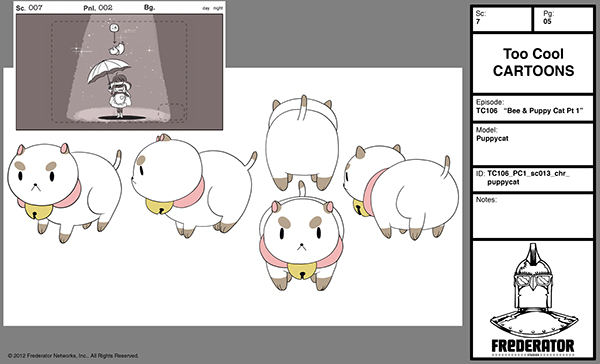Click the storyboard panel thumbnail with umbrella girl
Screen dimensions: 600x364
(119, 72)
